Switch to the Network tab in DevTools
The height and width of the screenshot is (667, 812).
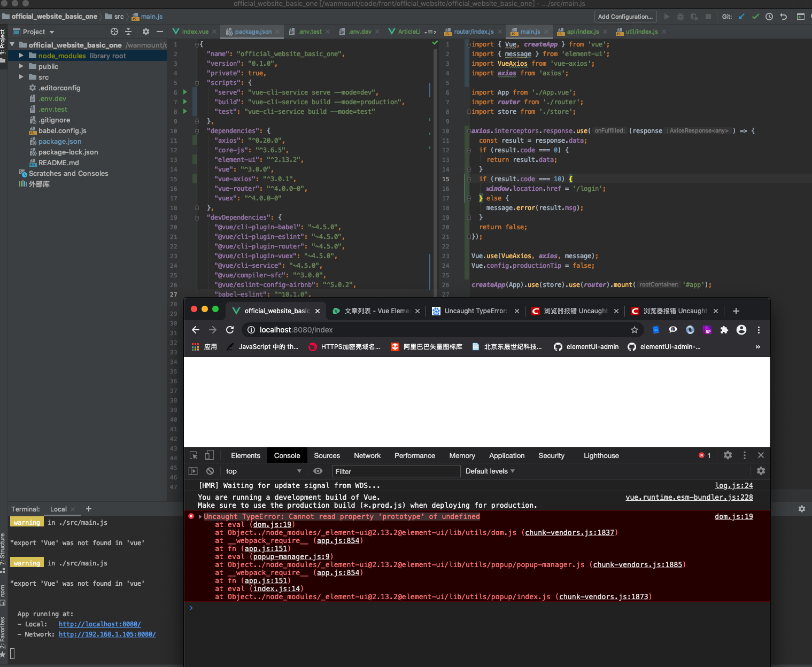(367, 455)
